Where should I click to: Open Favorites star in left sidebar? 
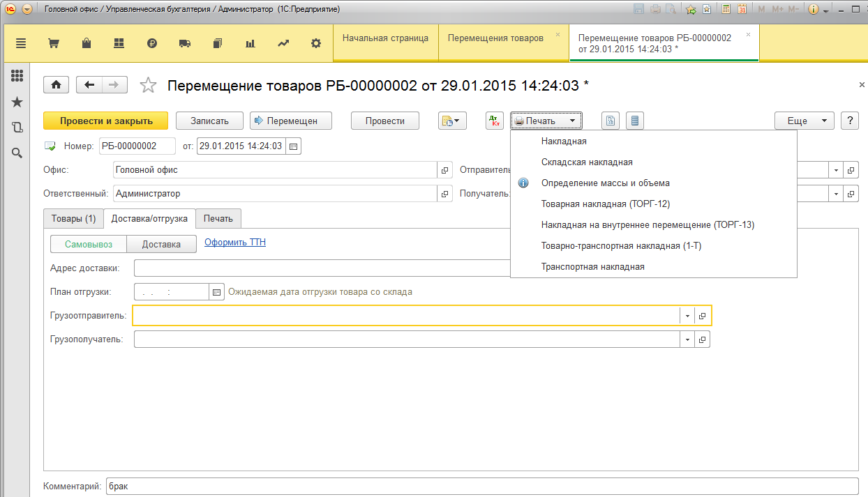click(x=17, y=102)
